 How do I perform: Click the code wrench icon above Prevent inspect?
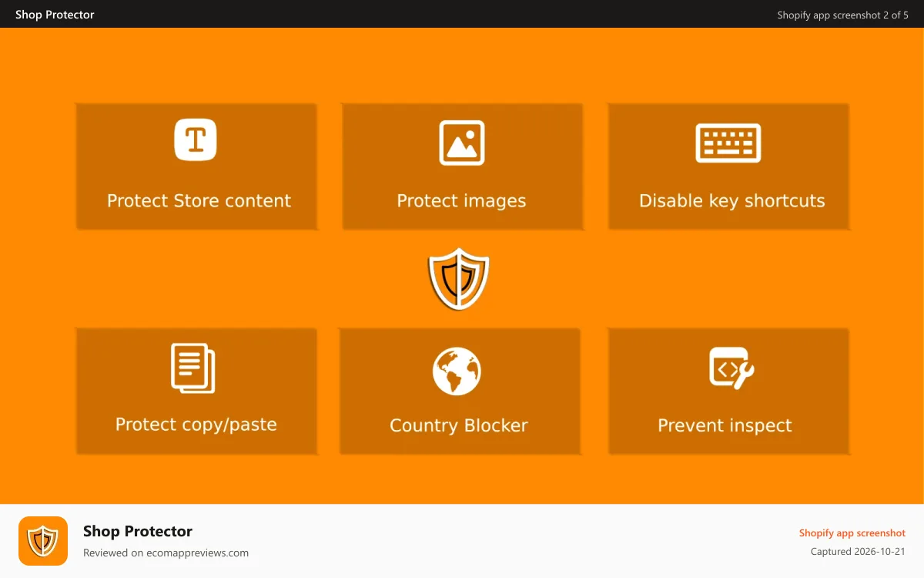click(731, 368)
